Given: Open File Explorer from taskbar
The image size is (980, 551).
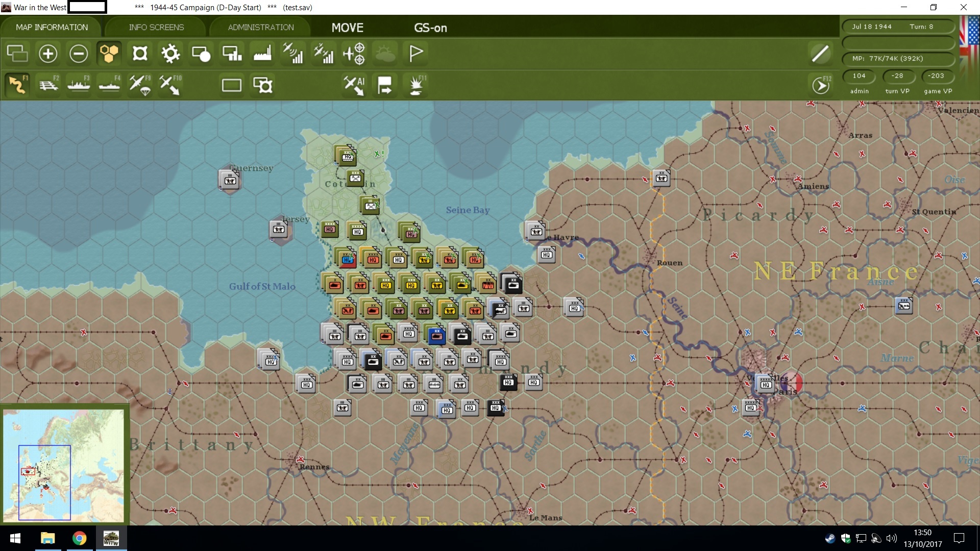Looking at the screenshot, I should click(47, 538).
